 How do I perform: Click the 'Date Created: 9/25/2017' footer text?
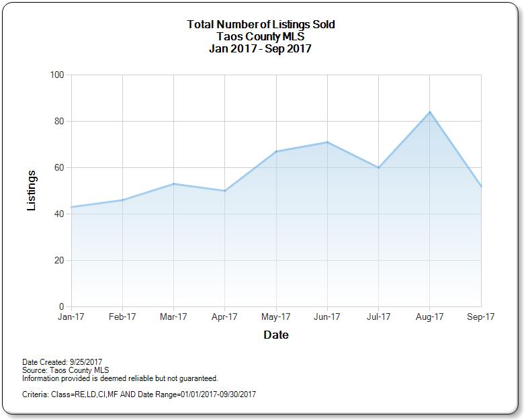(x=62, y=362)
